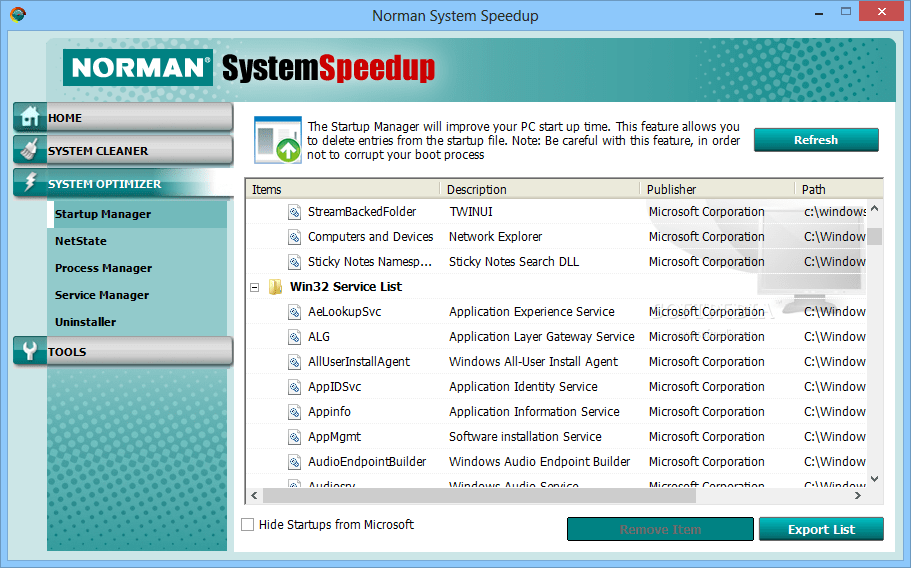Click the ALG service icon
911x568 pixels.
295,337
